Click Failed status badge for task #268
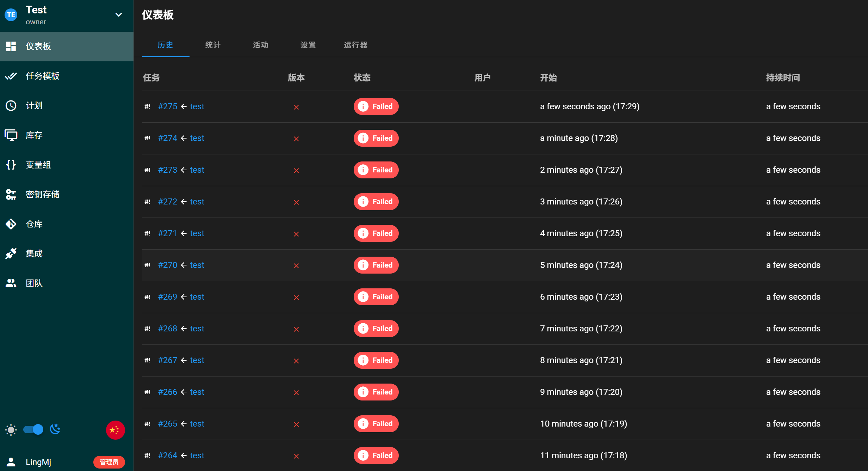Screen dimensions: 868x471 point(376,329)
